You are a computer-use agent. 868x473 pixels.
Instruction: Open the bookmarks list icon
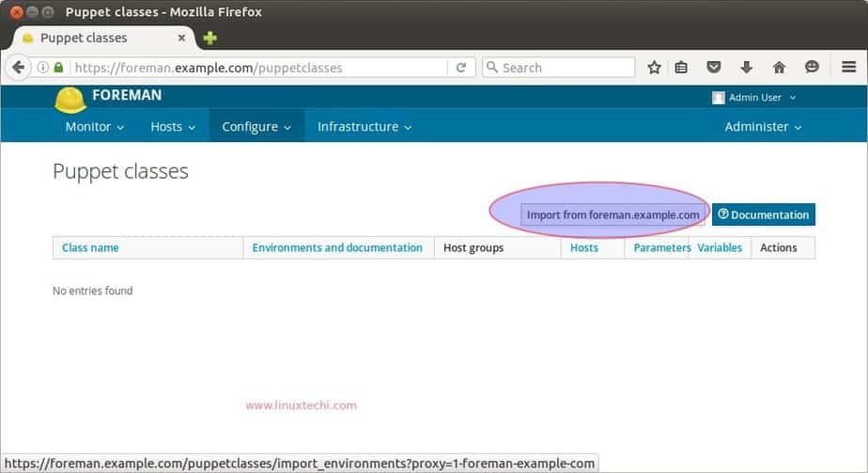coord(681,68)
